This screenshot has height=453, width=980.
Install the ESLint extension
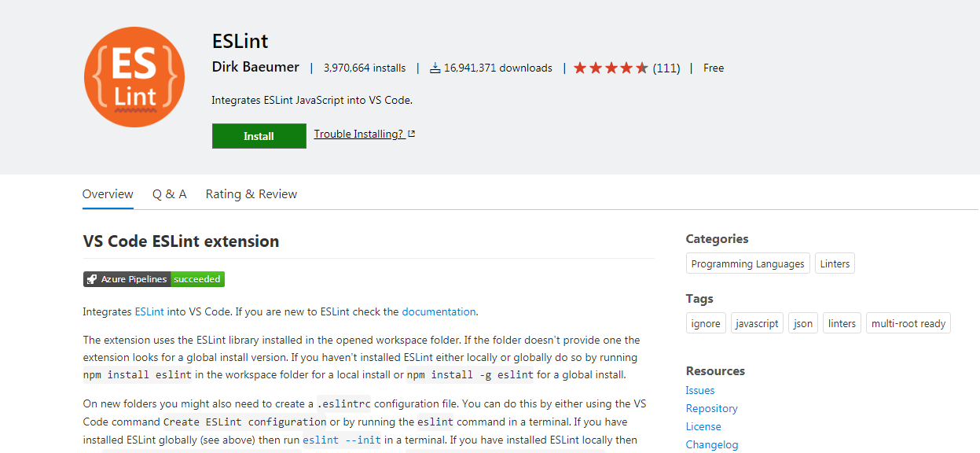[x=259, y=136]
